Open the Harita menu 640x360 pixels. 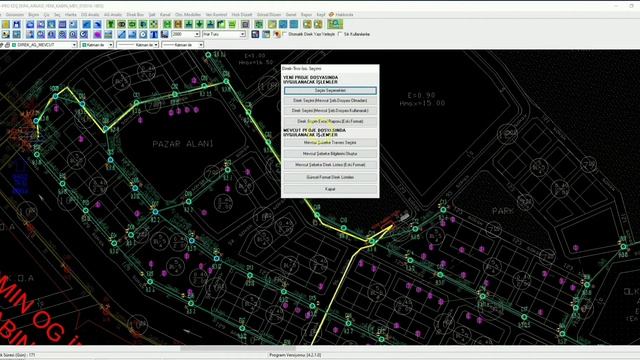tap(71, 14)
